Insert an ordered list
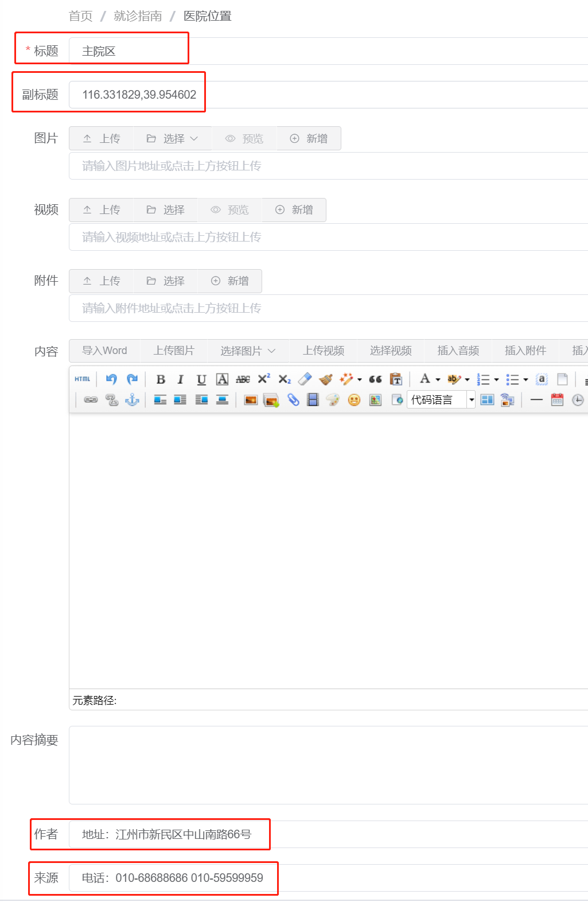Image resolution: width=588 pixels, height=902 pixels. click(x=483, y=379)
